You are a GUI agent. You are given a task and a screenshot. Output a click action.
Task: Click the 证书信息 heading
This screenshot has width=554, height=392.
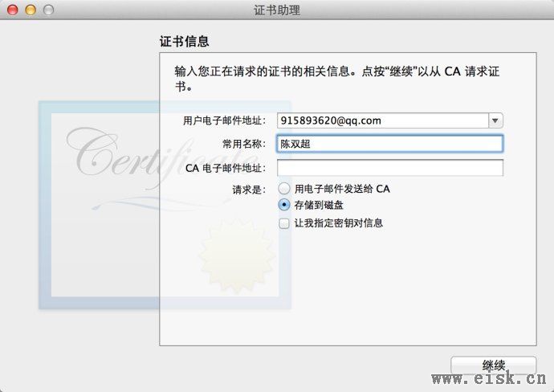pos(184,41)
